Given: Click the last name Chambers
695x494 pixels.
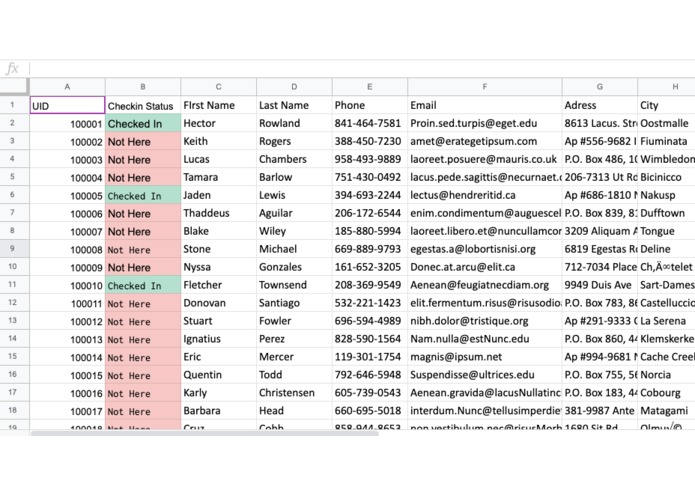Looking at the screenshot, I should coord(283,159).
